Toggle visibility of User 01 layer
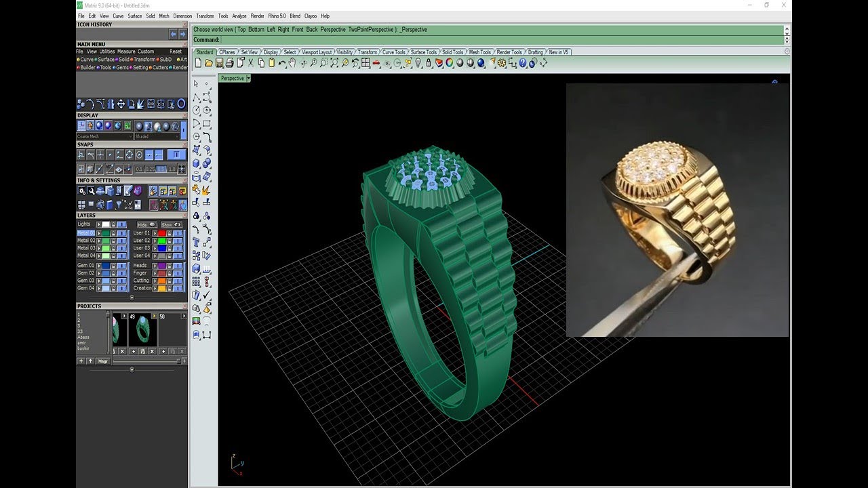The width and height of the screenshot is (868, 488). (x=178, y=233)
